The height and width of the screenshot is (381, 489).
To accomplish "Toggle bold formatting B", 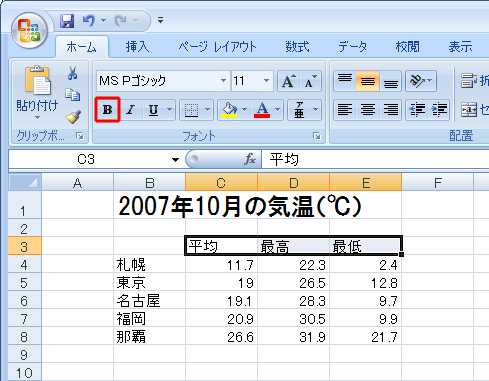I will [x=107, y=110].
